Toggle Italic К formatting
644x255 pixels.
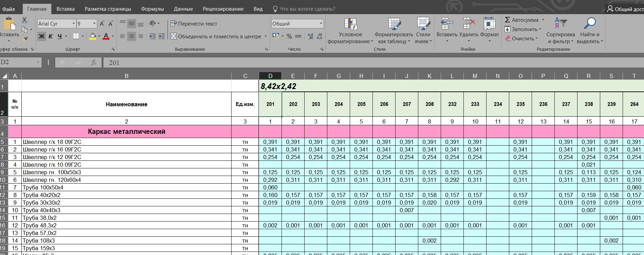tap(51, 36)
